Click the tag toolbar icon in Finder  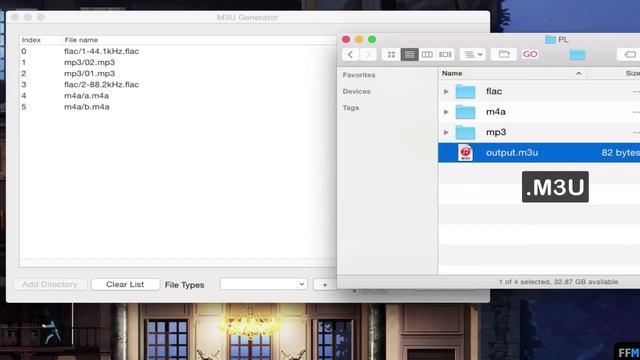click(629, 54)
